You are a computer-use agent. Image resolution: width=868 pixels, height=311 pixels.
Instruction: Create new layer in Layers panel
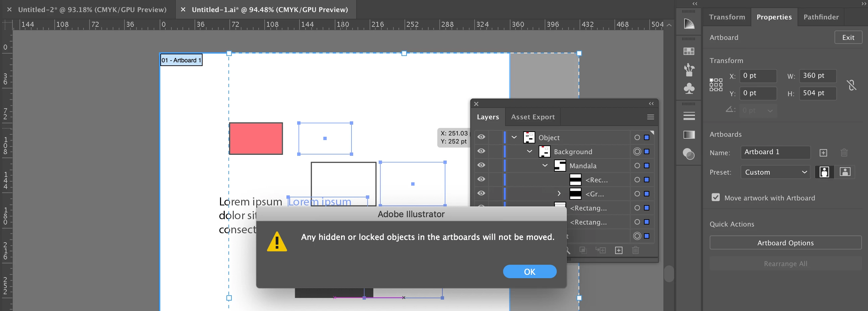tap(619, 250)
